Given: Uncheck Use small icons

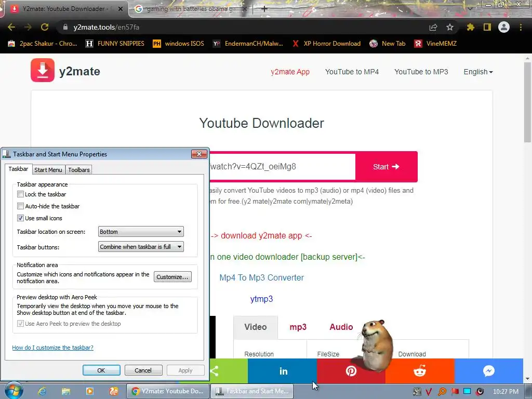Looking at the screenshot, I should [x=20, y=218].
